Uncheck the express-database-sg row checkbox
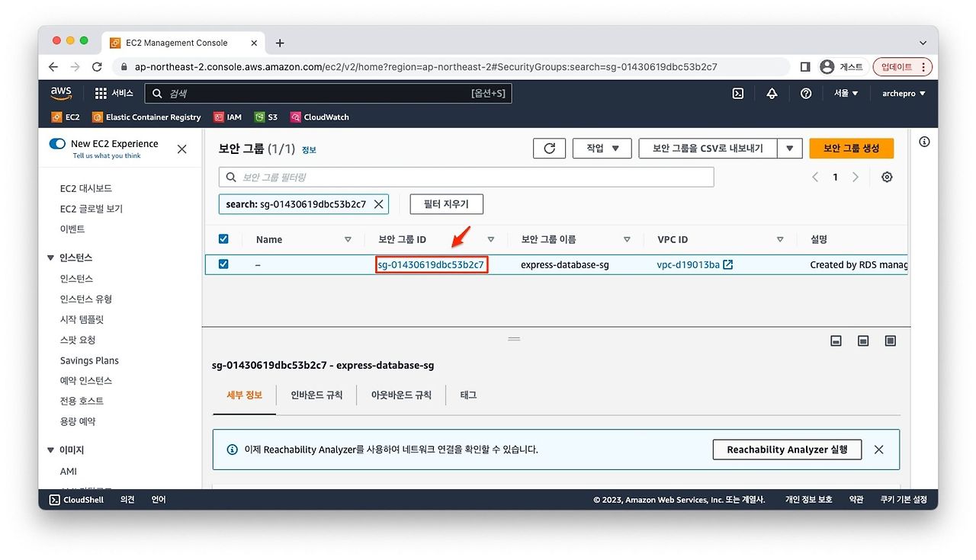The image size is (976, 560). [223, 264]
